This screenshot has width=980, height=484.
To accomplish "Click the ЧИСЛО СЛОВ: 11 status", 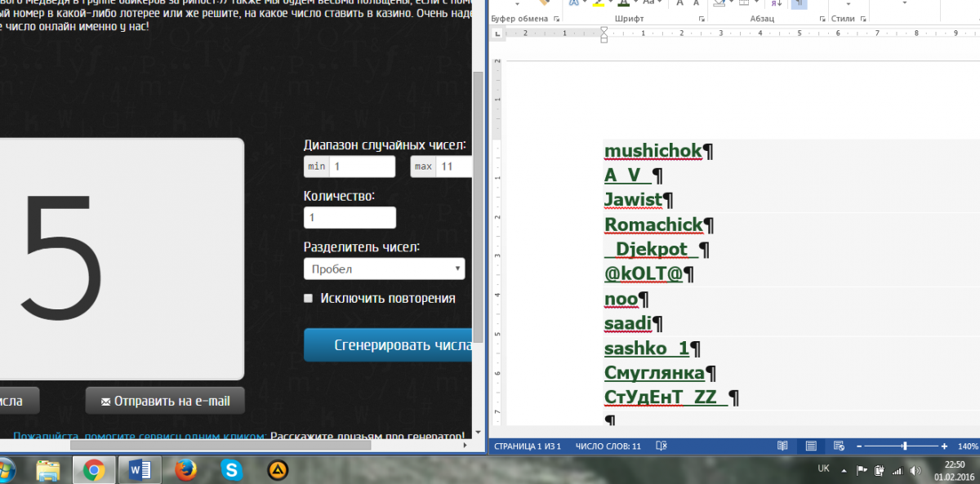I will [x=608, y=446].
